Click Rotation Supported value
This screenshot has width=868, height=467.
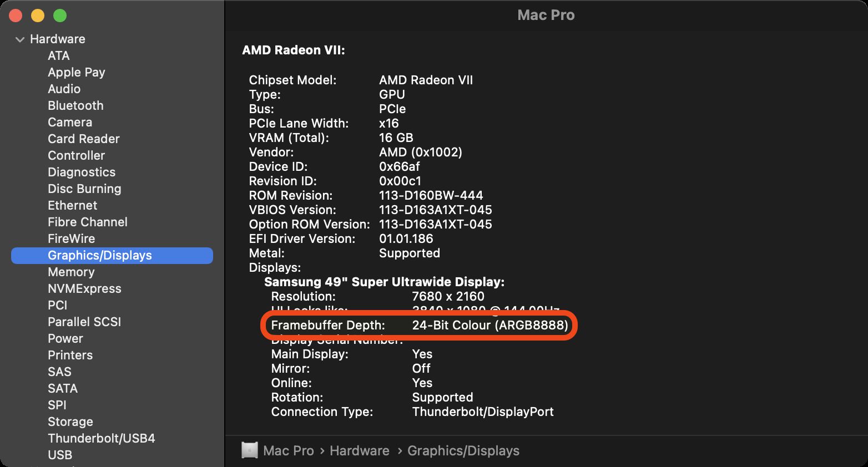pos(442,398)
